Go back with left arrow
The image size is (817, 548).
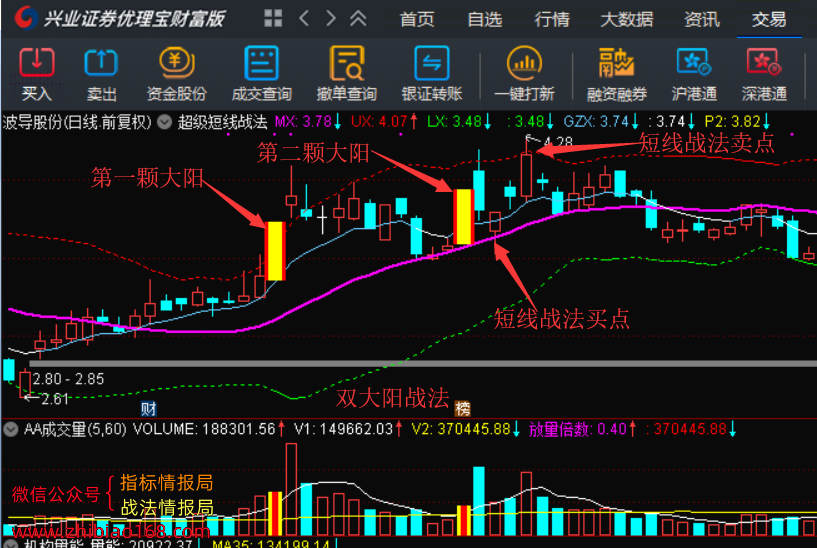(304, 18)
